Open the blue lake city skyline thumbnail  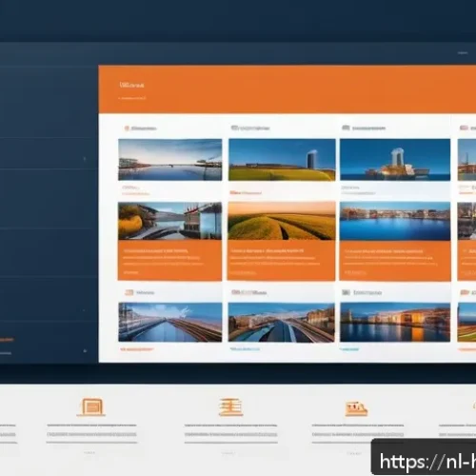coord(395,221)
